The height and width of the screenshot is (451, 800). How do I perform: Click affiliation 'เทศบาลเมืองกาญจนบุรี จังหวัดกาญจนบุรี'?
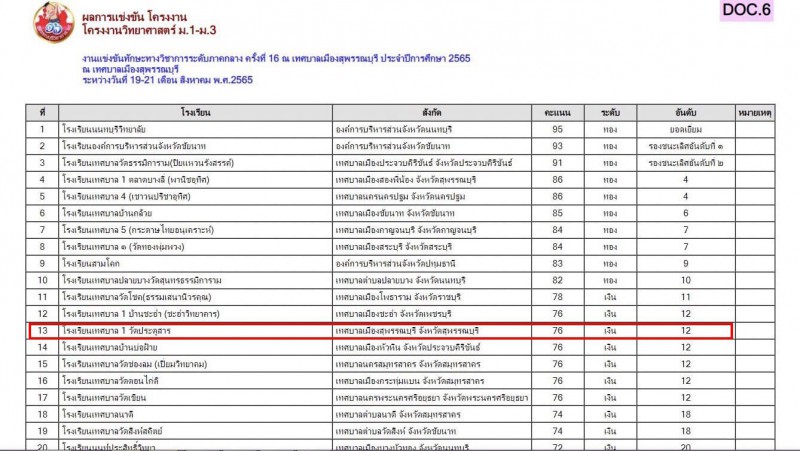[x=406, y=230]
